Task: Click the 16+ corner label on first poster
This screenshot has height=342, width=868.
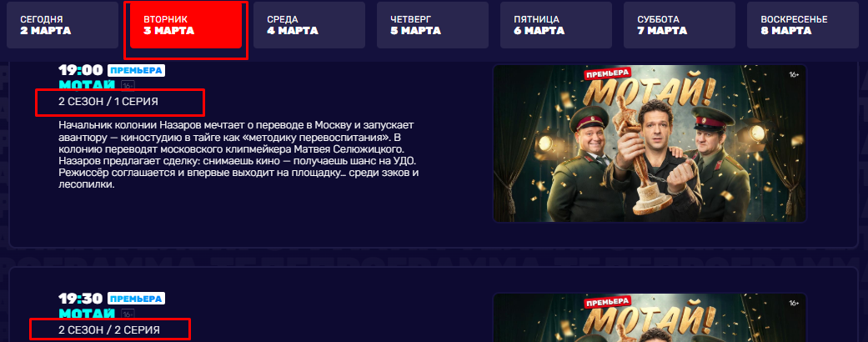Action: pos(794,74)
